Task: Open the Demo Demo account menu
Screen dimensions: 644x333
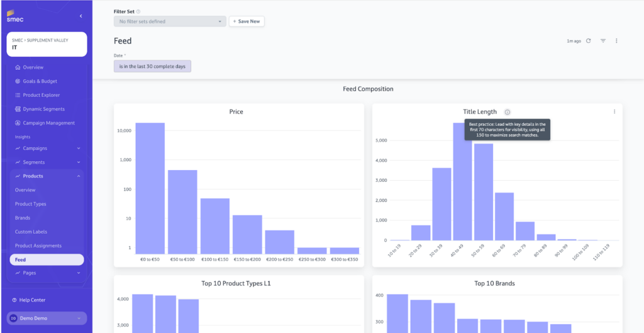Action: coord(47,319)
